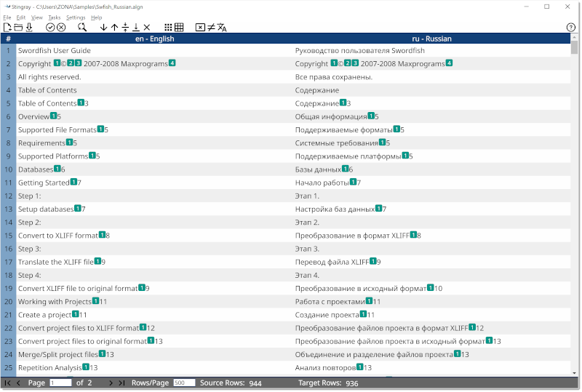582x392 pixels.
Task: Open the View menu
Action: (x=37, y=17)
